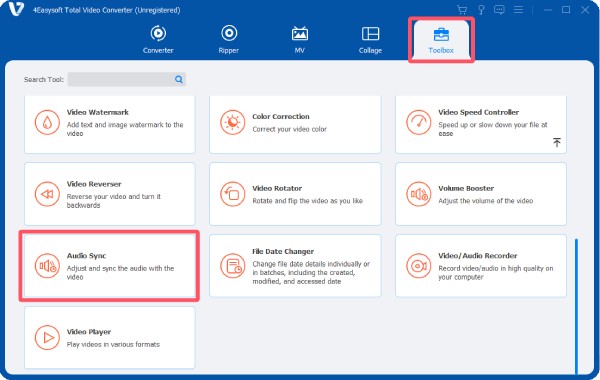The image size is (600, 380).
Task: Click the Audio Sync title text
Action: (x=86, y=256)
